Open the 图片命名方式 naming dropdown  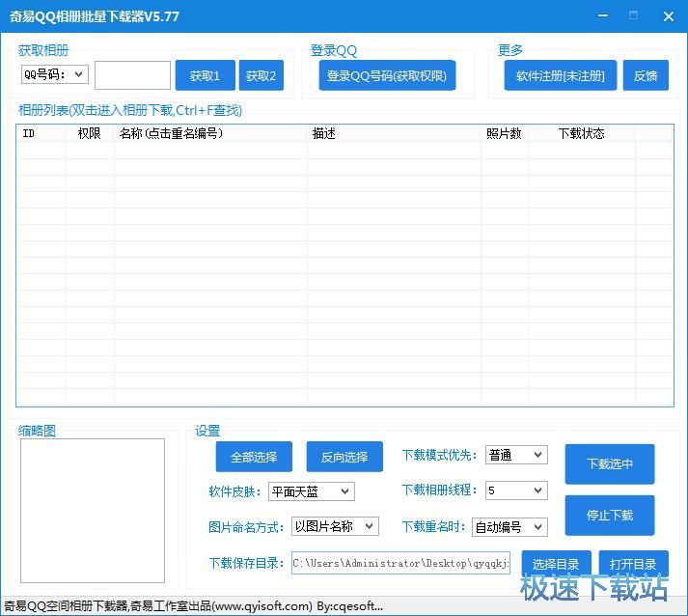coord(335,526)
